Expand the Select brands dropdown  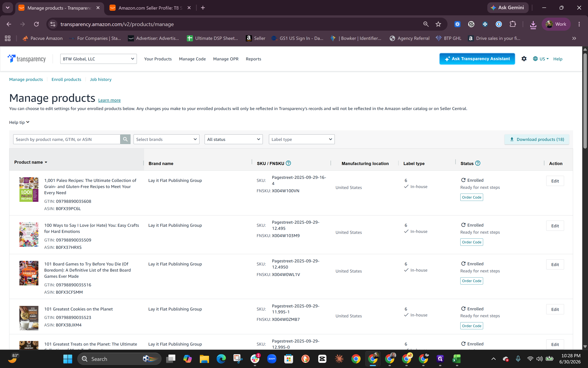tap(167, 139)
